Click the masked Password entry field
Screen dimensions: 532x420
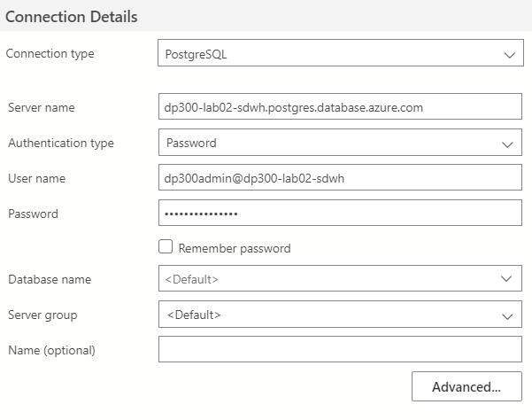click(x=340, y=214)
